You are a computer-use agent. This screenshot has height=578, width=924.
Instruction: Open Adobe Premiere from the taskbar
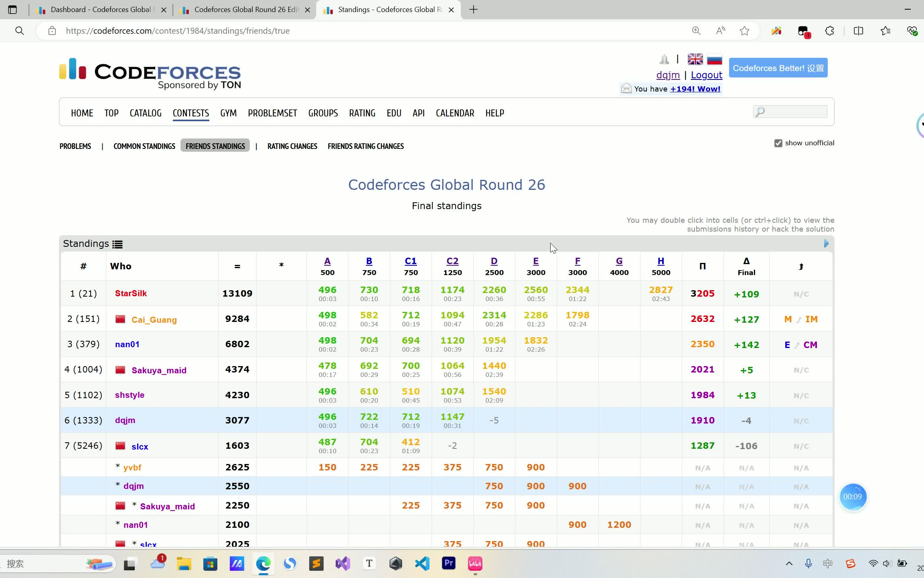pyautogui.click(x=448, y=564)
